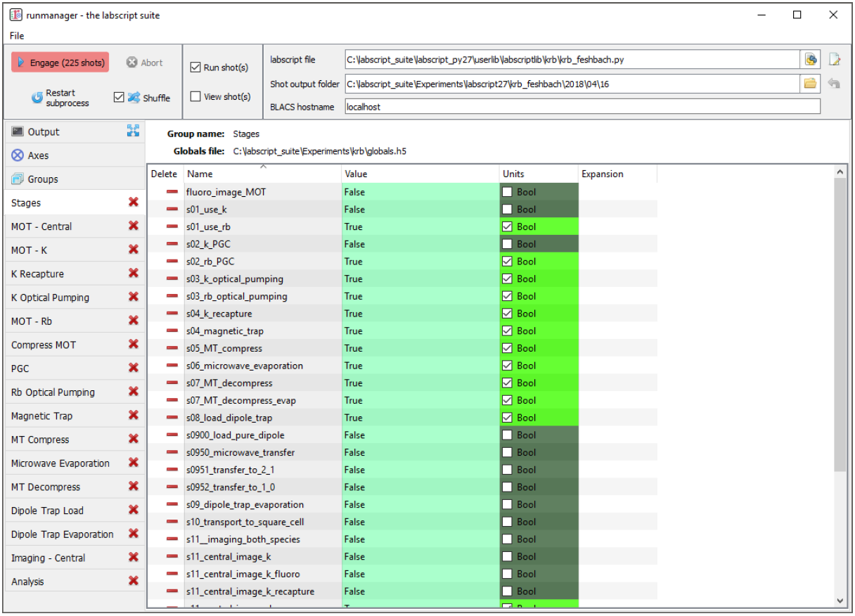The height and width of the screenshot is (616, 855).
Task: Enable Bool checkbox for s02_k_PGC
Action: tap(507, 244)
